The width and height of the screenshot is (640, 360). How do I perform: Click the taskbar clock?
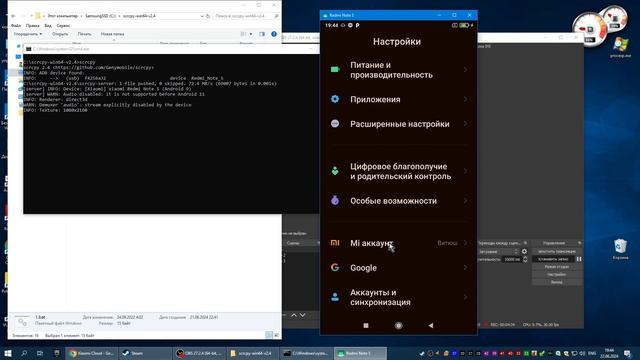(x=609, y=353)
